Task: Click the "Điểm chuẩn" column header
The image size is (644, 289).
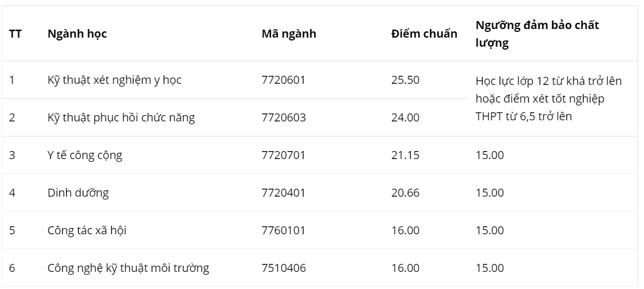Action: [x=424, y=34]
